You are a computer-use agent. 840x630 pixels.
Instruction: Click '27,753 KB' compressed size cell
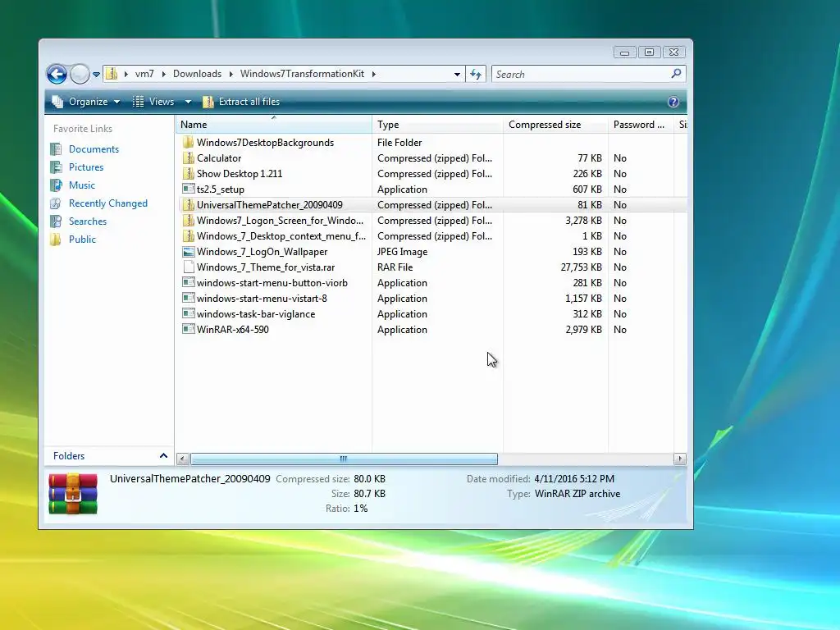pyautogui.click(x=581, y=267)
